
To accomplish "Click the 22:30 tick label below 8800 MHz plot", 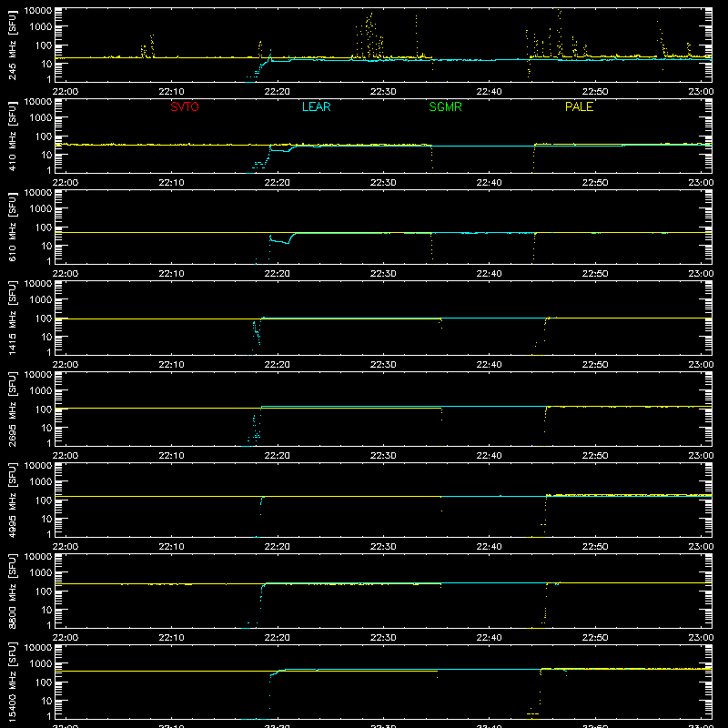I will pos(383,638).
